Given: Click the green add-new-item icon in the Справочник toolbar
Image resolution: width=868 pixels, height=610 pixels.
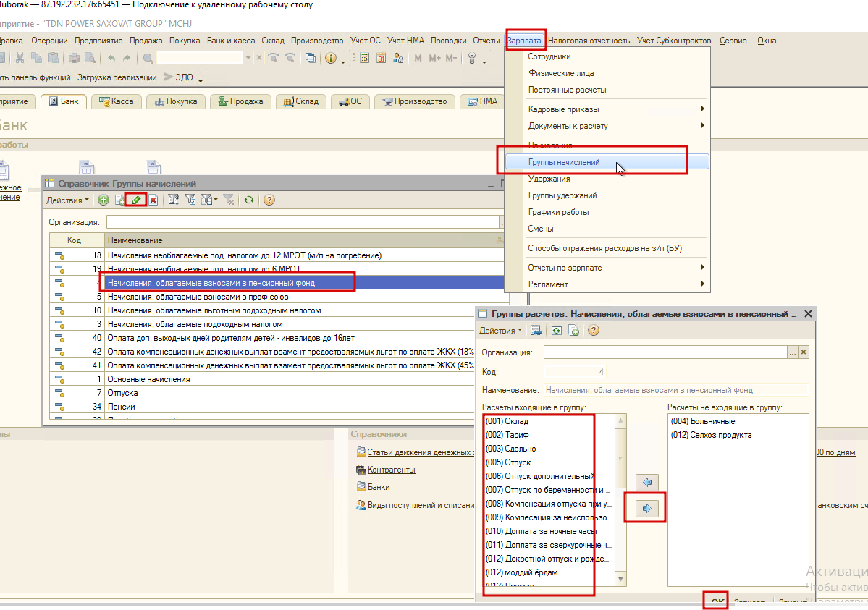Looking at the screenshot, I should tap(103, 200).
